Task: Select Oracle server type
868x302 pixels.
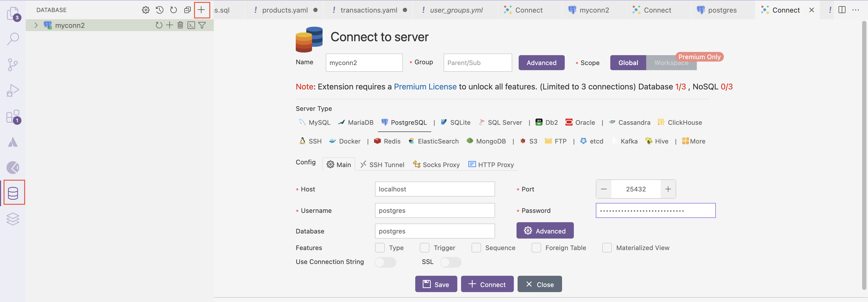Action: [580, 122]
